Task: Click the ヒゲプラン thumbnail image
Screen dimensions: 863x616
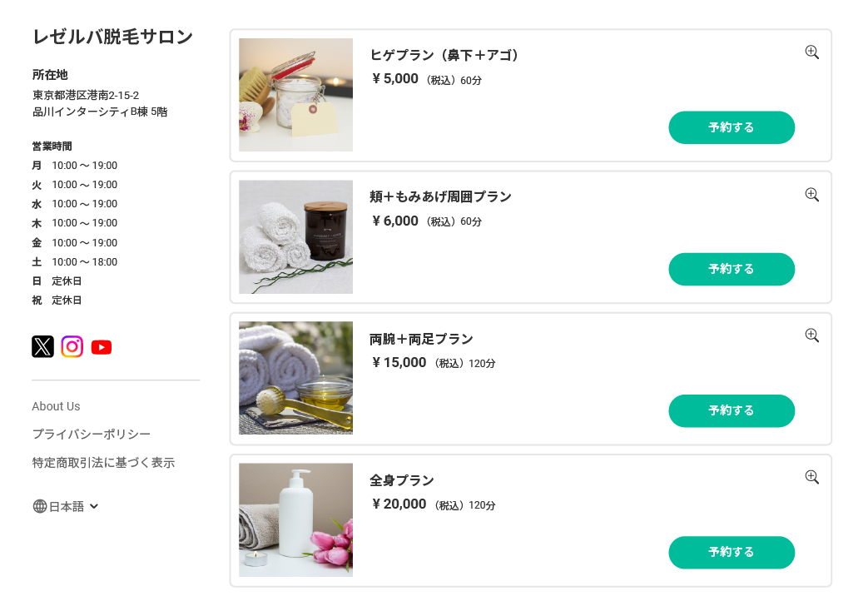Action: click(x=295, y=95)
